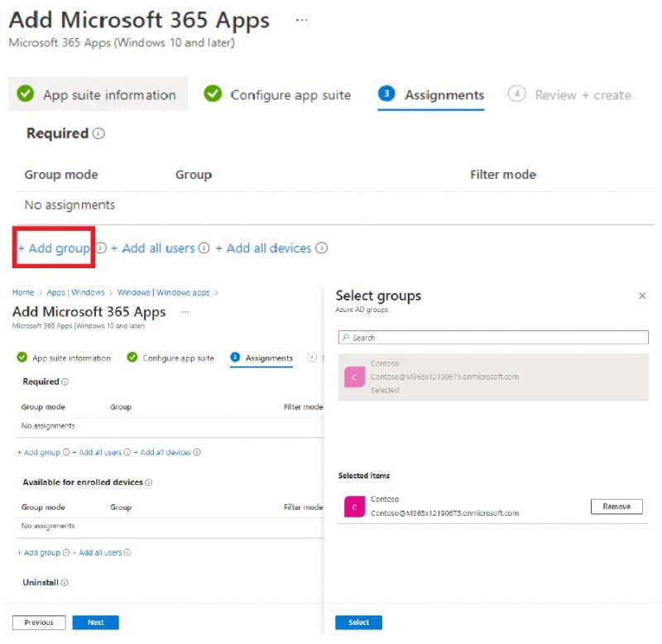Click the search magnifier icon in Select groups
This screenshot has height=644, width=662.
pyautogui.click(x=346, y=338)
